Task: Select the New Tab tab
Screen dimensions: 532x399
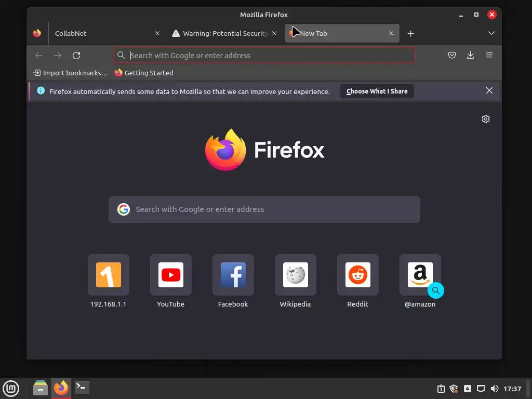Action: (x=342, y=33)
